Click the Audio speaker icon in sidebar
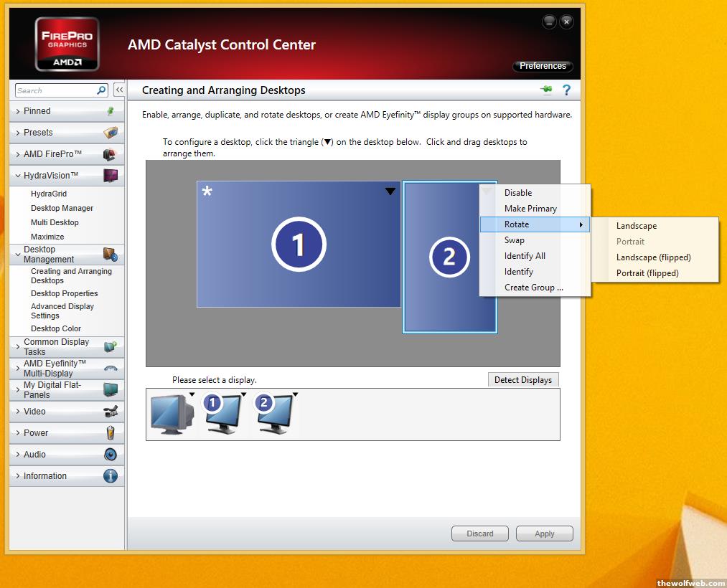 110,455
